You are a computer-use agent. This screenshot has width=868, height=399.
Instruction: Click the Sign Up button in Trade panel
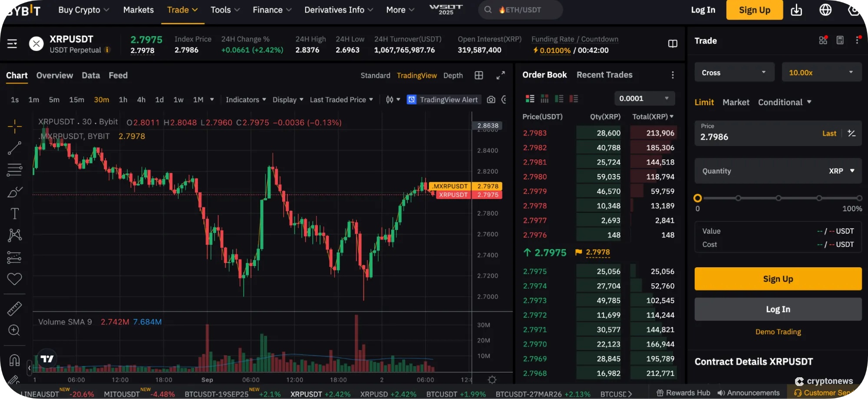click(778, 279)
